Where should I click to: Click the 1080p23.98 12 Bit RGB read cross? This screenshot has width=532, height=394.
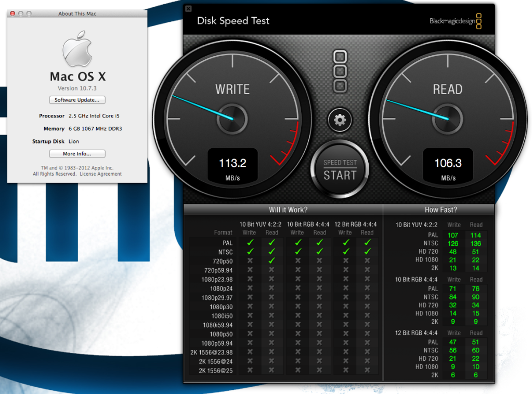367,279
